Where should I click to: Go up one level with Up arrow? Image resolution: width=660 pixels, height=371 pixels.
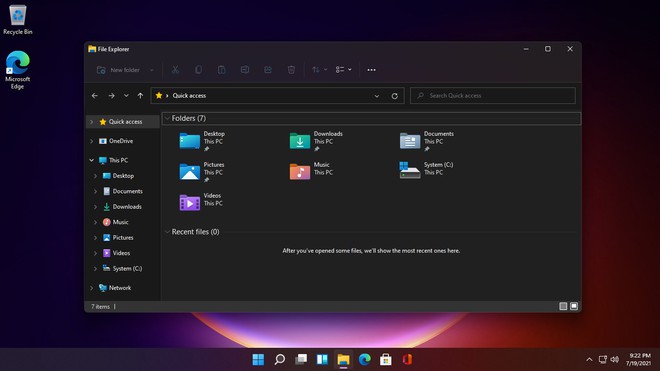tap(140, 96)
